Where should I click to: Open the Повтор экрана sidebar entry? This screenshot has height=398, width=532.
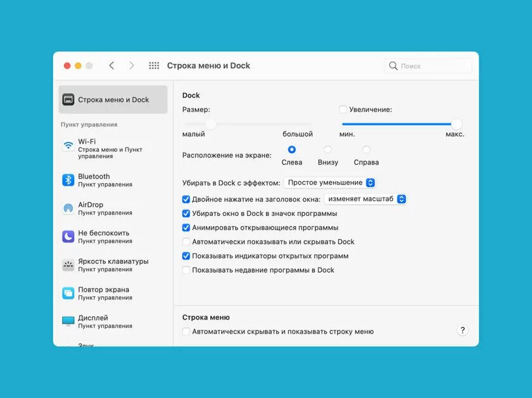(113, 293)
